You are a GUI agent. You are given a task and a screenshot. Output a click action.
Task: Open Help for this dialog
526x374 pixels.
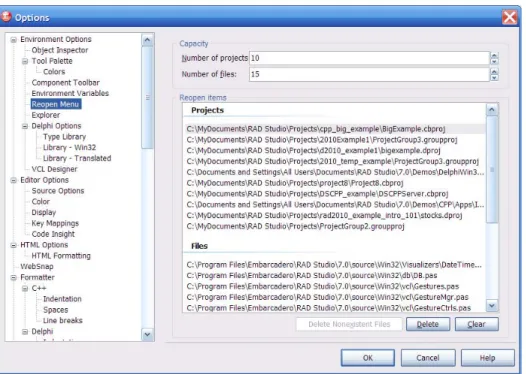(487, 358)
